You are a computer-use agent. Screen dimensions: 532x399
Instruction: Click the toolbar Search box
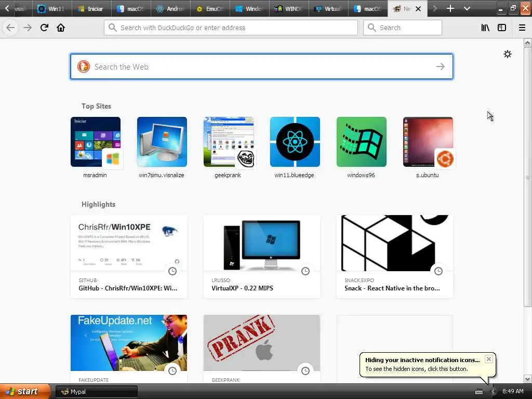403,28
